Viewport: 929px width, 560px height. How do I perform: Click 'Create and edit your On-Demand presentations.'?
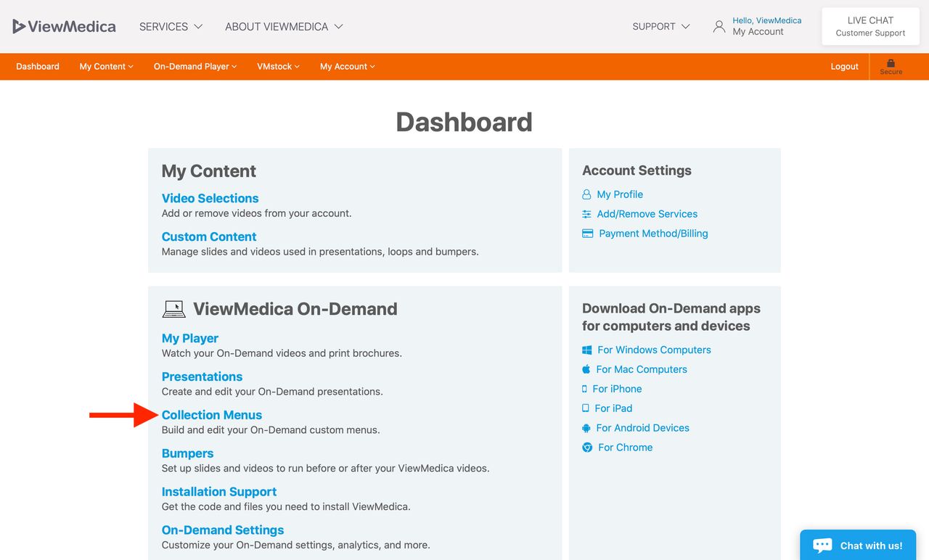click(272, 392)
